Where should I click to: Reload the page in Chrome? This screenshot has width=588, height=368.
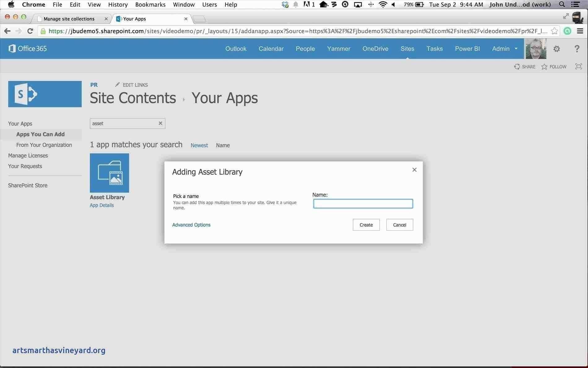(x=30, y=31)
